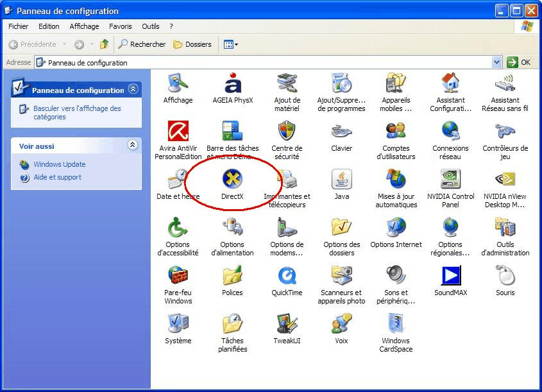Open Contrôleurs de jeu icon
Image resolution: width=542 pixels, height=392 pixels.
tap(505, 132)
